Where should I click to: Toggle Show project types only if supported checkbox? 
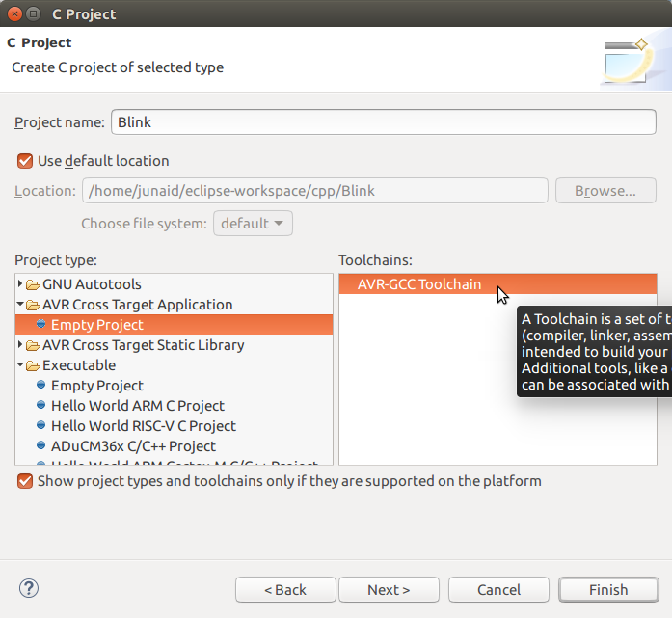(x=25, y=481)
